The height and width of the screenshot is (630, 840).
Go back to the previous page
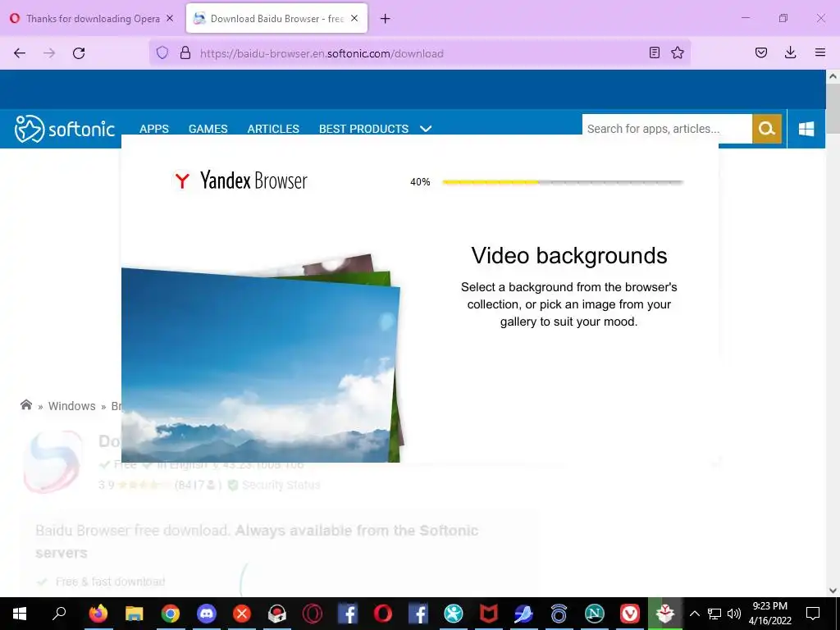click(20, 53)
